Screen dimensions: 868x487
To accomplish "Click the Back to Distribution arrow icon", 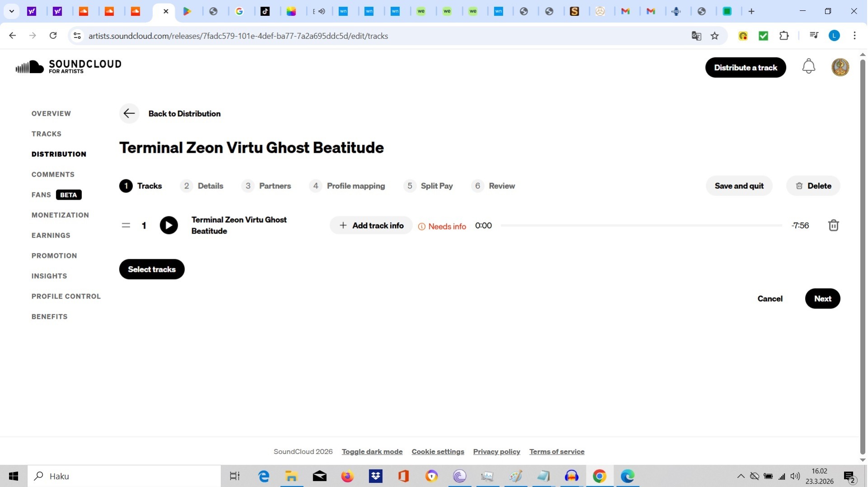I will 129,113.
